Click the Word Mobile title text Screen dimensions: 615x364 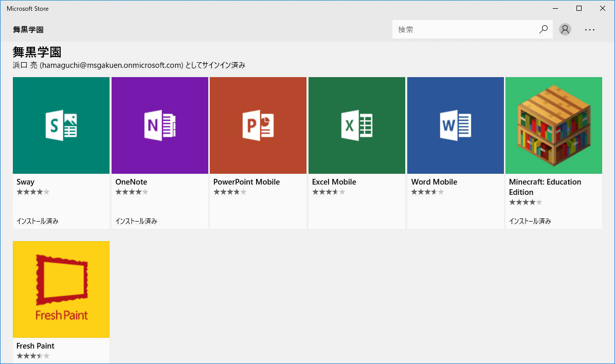coord(434,182)
